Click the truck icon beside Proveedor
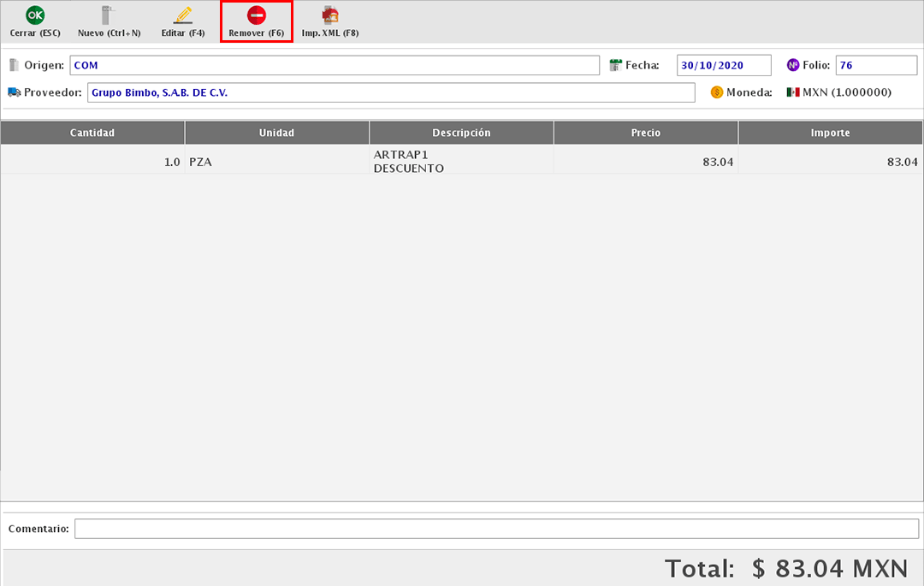This screenshot has height=586, width=924. pos(14,92)
